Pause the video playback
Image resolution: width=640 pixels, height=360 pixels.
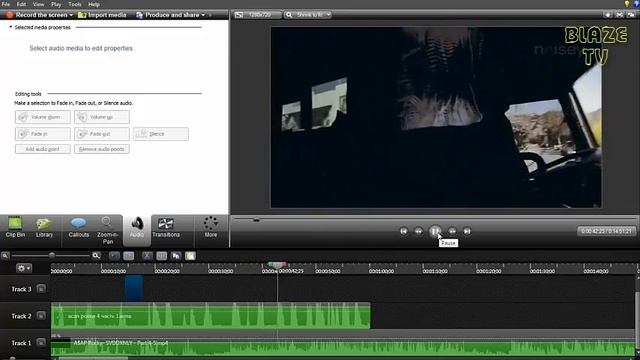coord(435,231)
